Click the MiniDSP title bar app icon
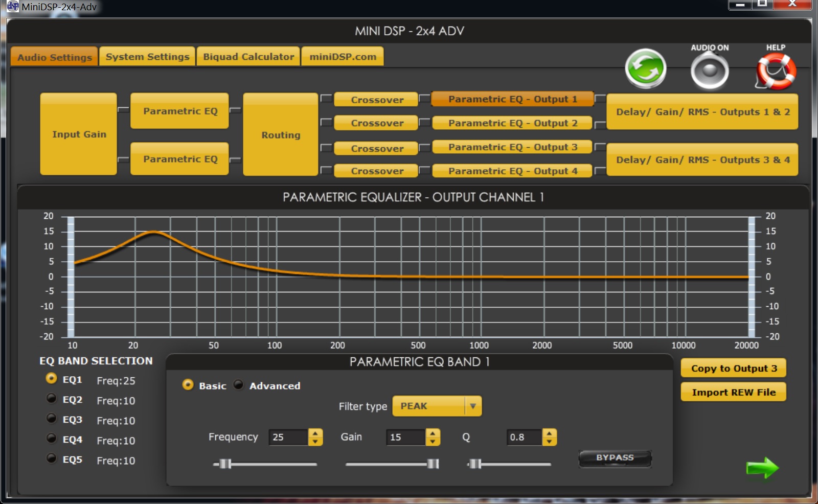Screen dimensions: 818x504 coord(12,7)
